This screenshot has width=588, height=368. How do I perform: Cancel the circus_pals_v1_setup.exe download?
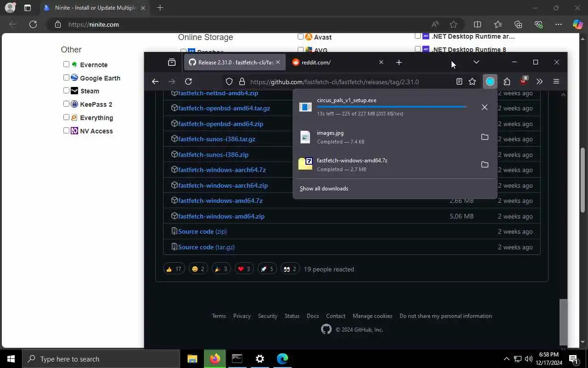coord(485,107)
